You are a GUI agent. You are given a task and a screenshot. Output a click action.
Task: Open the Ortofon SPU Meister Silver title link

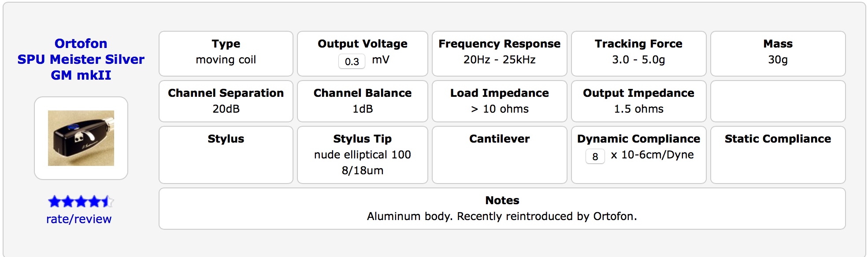click(x=81, y=59)
